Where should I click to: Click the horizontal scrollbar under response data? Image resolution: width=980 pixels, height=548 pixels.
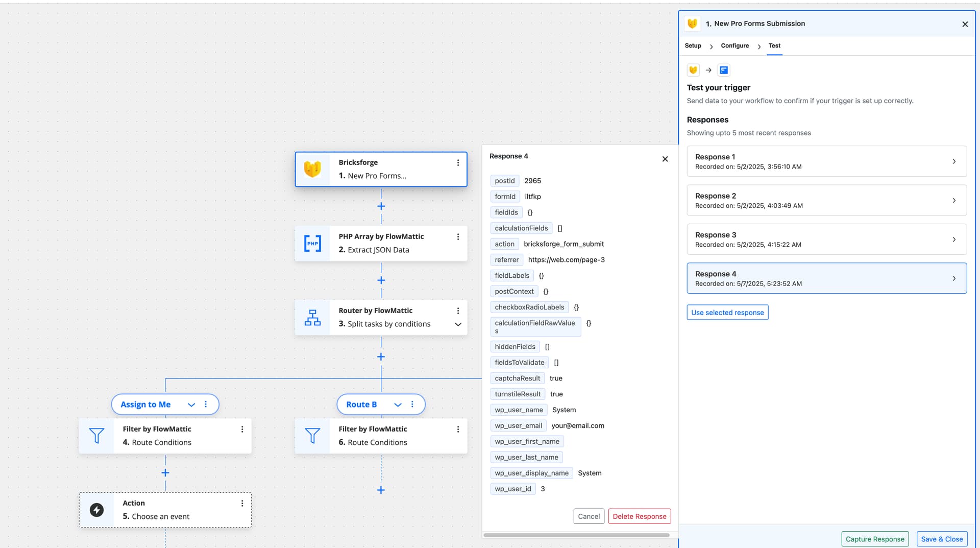coord(576,535)
